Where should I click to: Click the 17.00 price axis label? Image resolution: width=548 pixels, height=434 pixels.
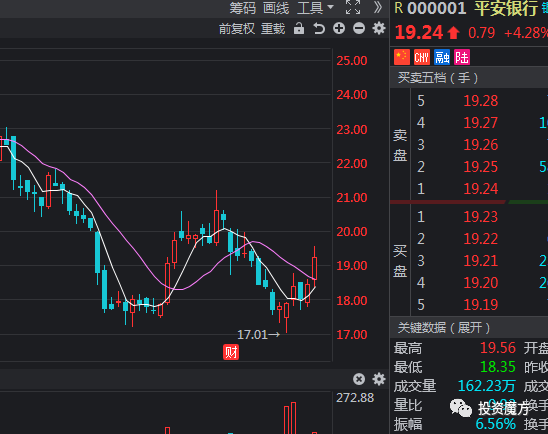point(352,335)
